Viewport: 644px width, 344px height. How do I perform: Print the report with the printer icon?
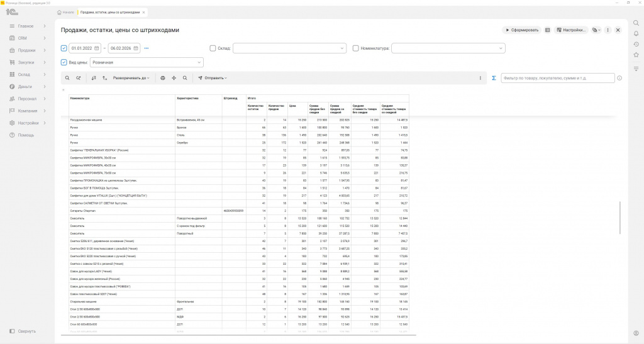coord(163,78)
